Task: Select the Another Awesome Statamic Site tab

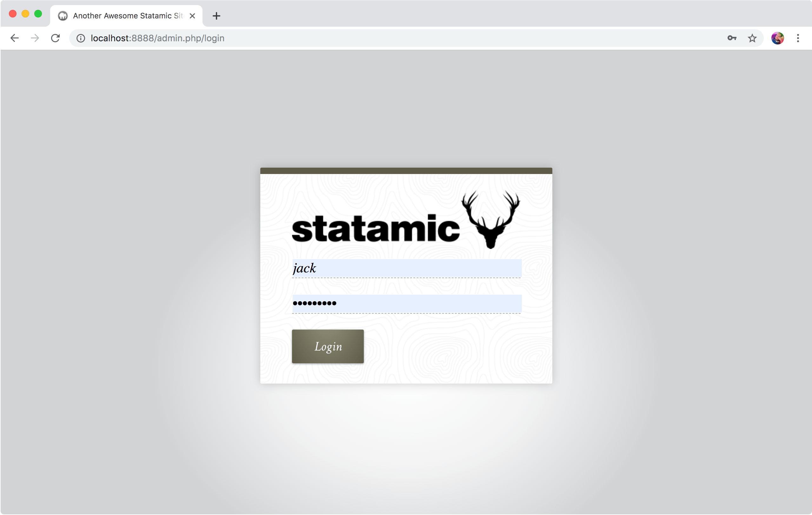Action: (x=126, y=16)
